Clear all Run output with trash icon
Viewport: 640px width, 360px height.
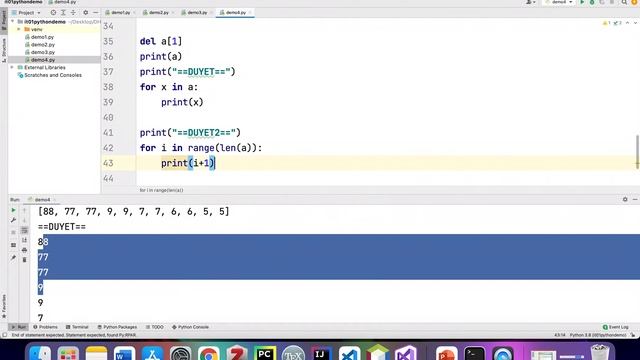point(24,260)
